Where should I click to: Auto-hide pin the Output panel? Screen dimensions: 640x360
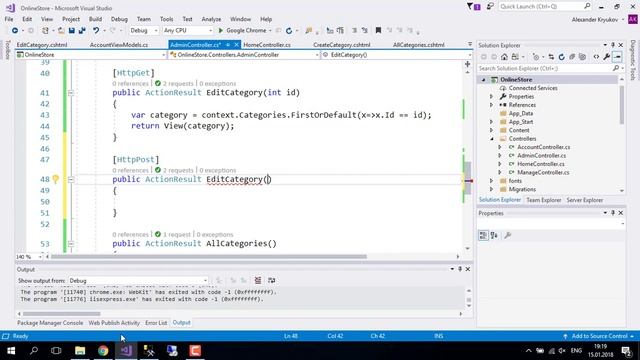click(460, 269)
